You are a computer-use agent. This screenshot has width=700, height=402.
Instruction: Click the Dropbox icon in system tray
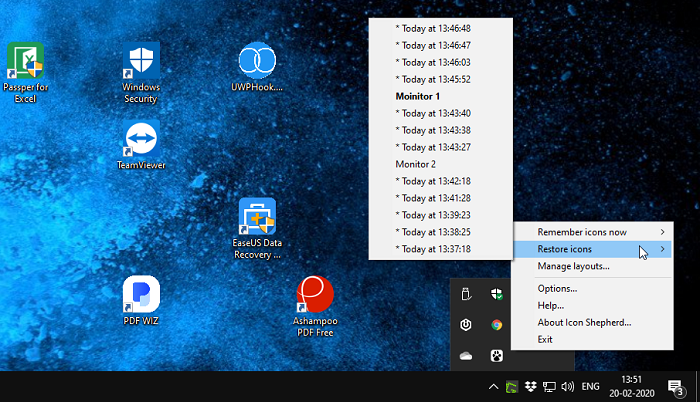coord(531,386)
